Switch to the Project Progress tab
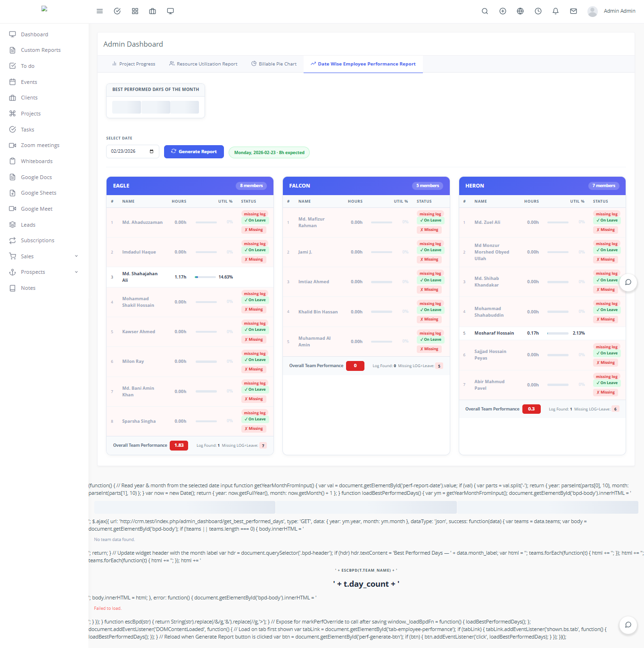This screenshot has height=648, width=644. tap(133, 64)
